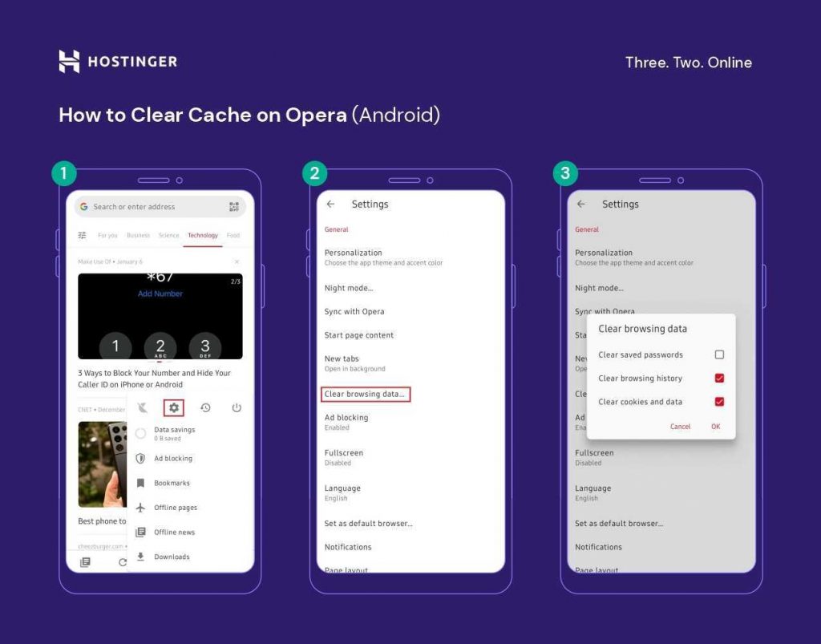Click the Clear browsing history label
821x644 pixels.
click(640, 378)
